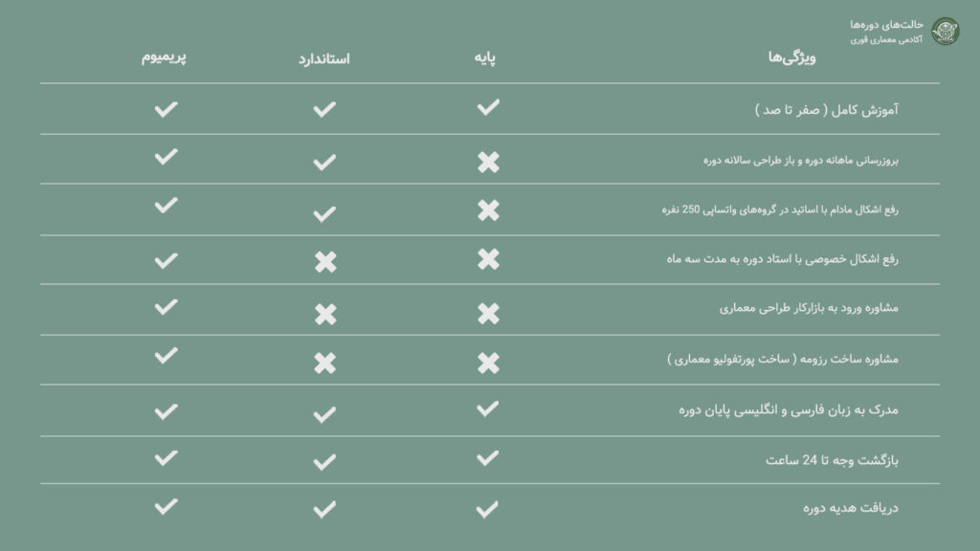Click the پایه cross for بروزرسانی ماهانه row
Viewport: 980px width, 551px height.
tap(488, 162)
